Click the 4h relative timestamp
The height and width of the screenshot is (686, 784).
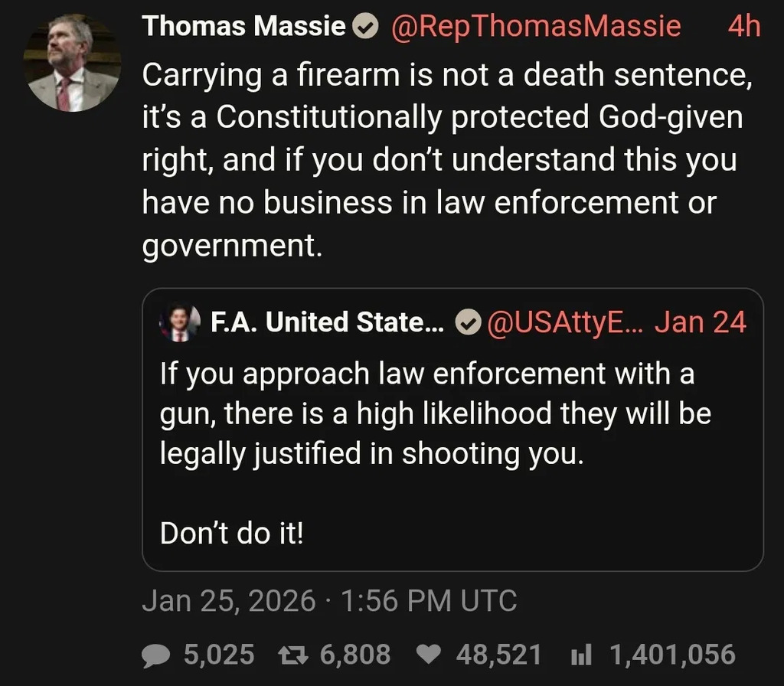coord(743,27)
